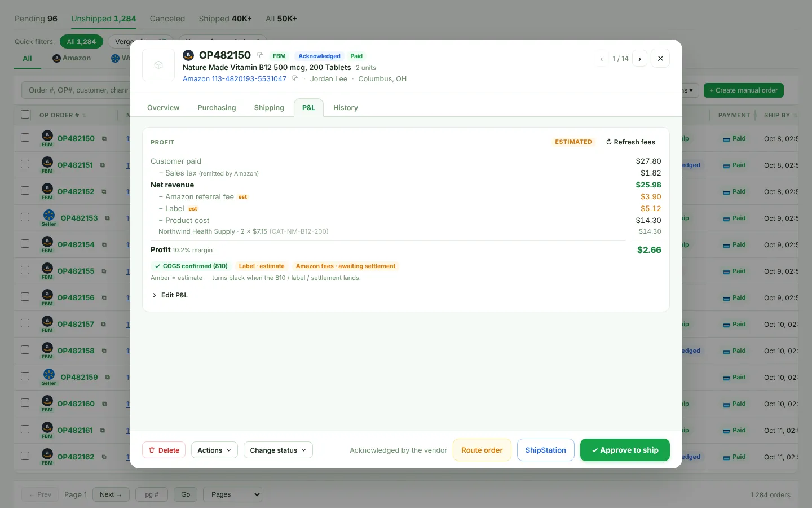Click the Walmart Seller icon for OP482153
Viewport: 812px width, 508px height.
(x=49, y=215)
